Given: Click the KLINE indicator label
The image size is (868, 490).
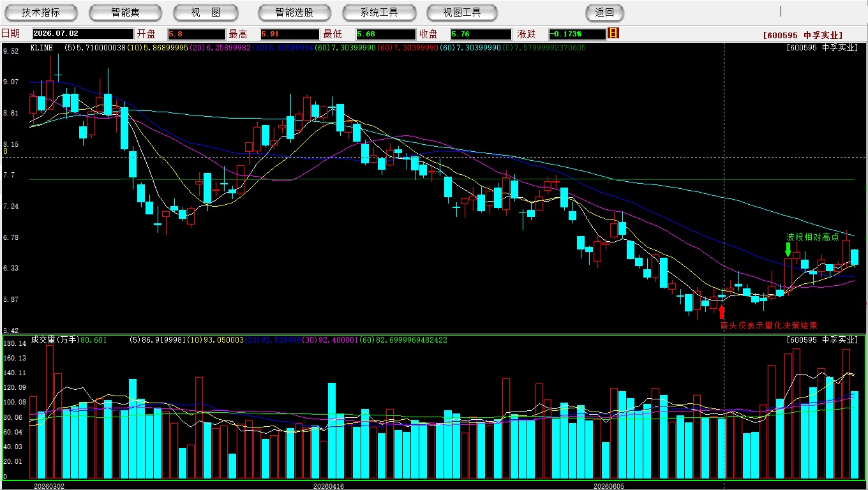Looking at the screenshot, I should [42, 48].
